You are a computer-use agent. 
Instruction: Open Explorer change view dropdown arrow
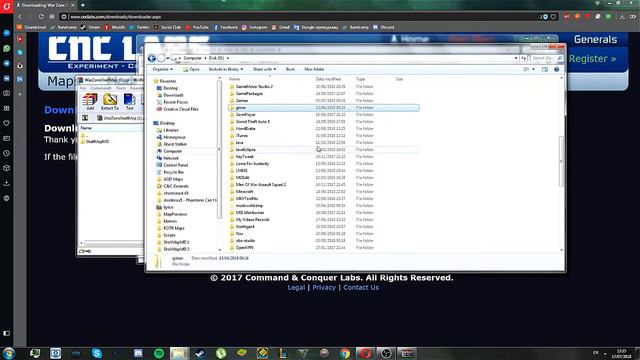pyautogui.click(x=533, y=69)
